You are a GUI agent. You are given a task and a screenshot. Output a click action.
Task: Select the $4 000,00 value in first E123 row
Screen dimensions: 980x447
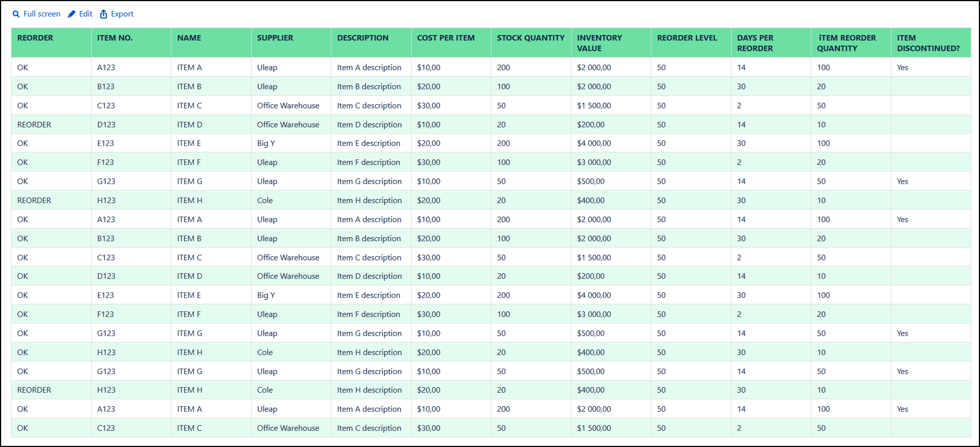pyautogui.click(x=594, y=144)
